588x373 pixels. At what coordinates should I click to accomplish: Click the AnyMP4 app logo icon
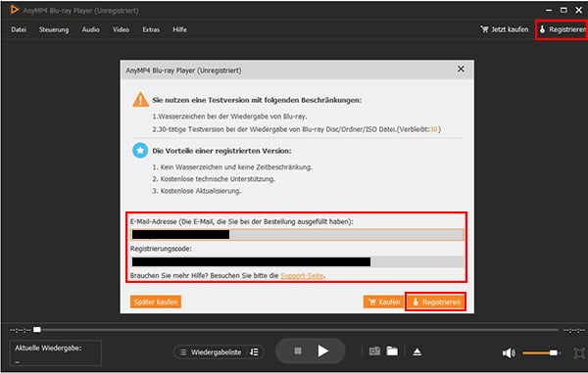tap(15, 10)
